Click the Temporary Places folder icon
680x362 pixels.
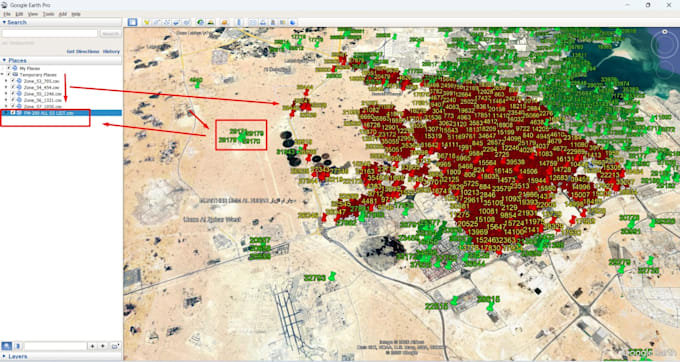point(15,75)
